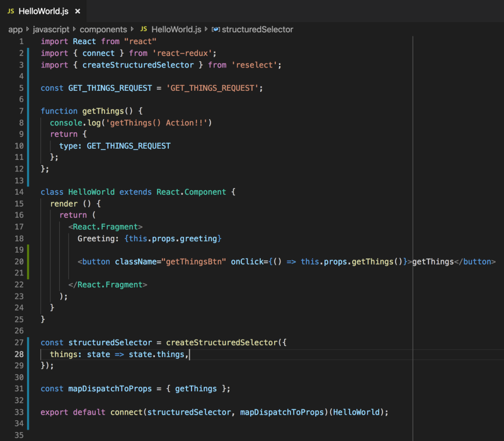Click 'type: GET_THINGS_REQUEST' on line 10
This screenshot has height=441, width=504.
pos(115,146)
